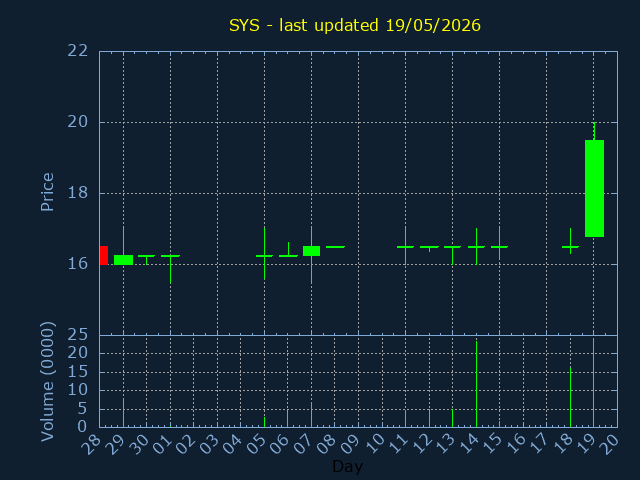This screenshot has height=480, width=640.
Task: Click day label 05 on x-axis
Action: pyautogui.click(x=256, y=444)
